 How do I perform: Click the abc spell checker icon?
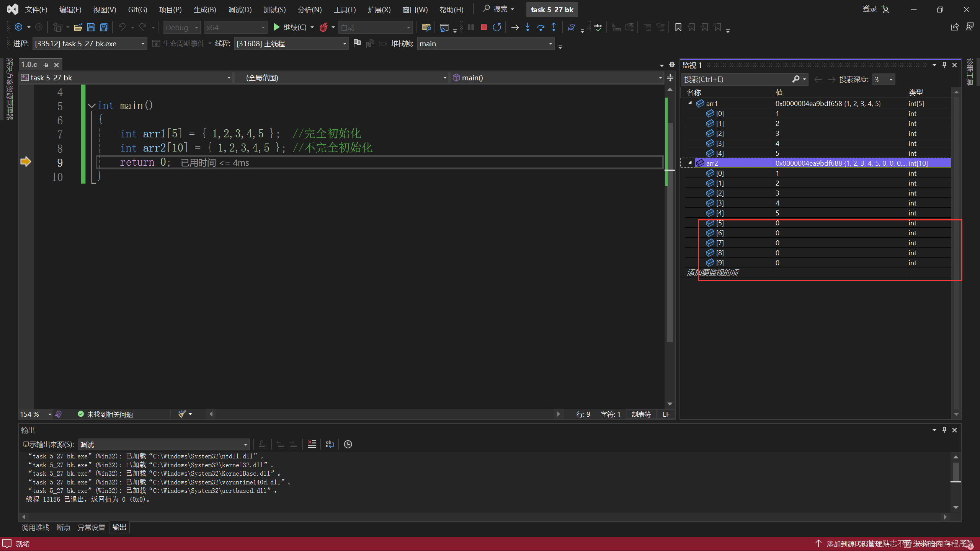tap(598, 27)
